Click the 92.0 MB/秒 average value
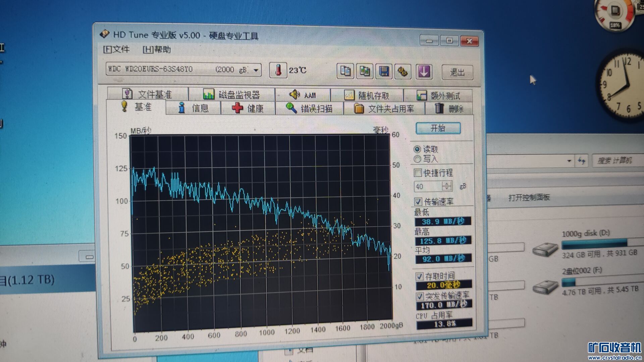This screenshot has width=644, height=362. [x=443, y=258]
